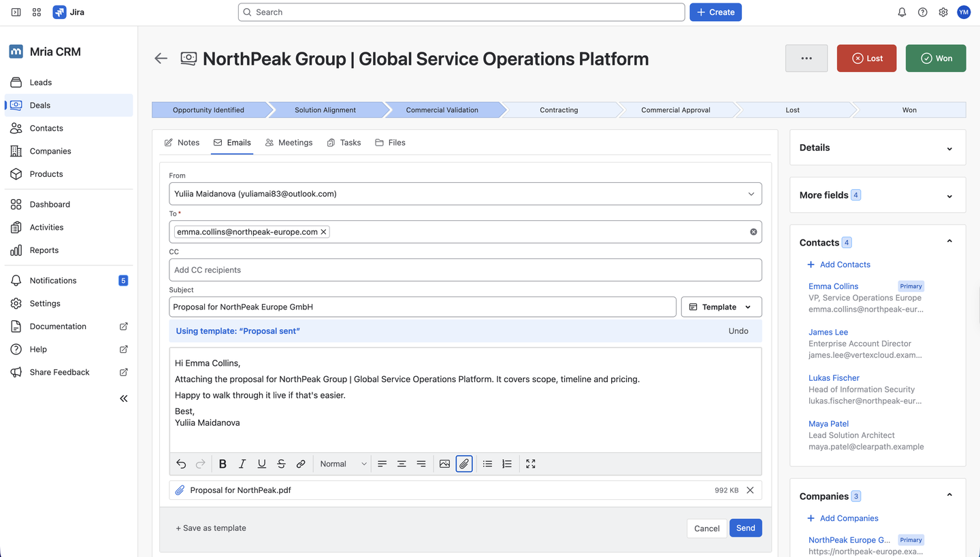Open the Tasks tab
The width and height of the screenshot is (980, 557).
(x=344, y=143)
